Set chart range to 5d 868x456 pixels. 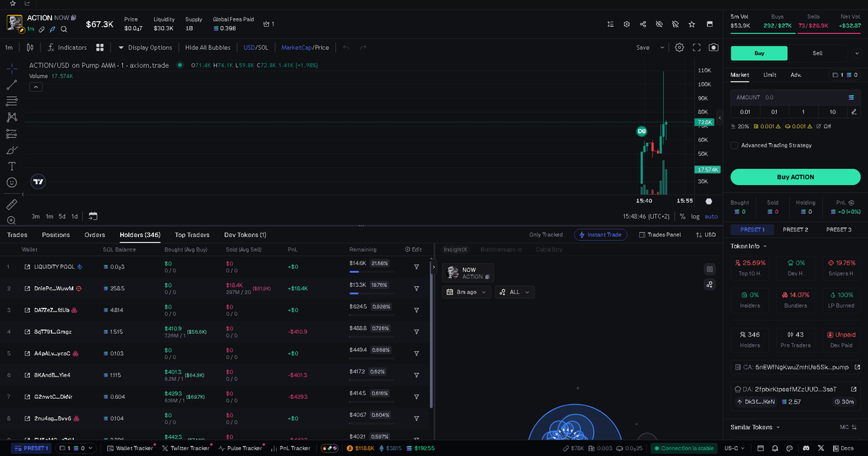point(61,216)
